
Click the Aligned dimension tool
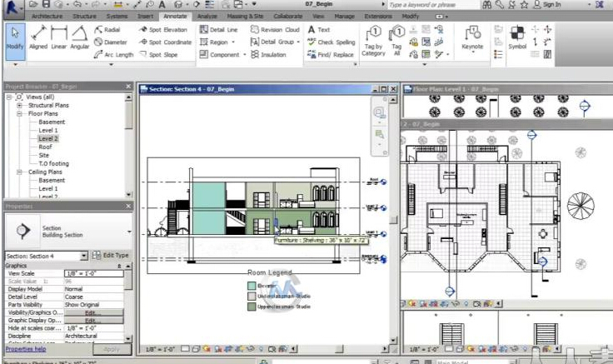38,38
